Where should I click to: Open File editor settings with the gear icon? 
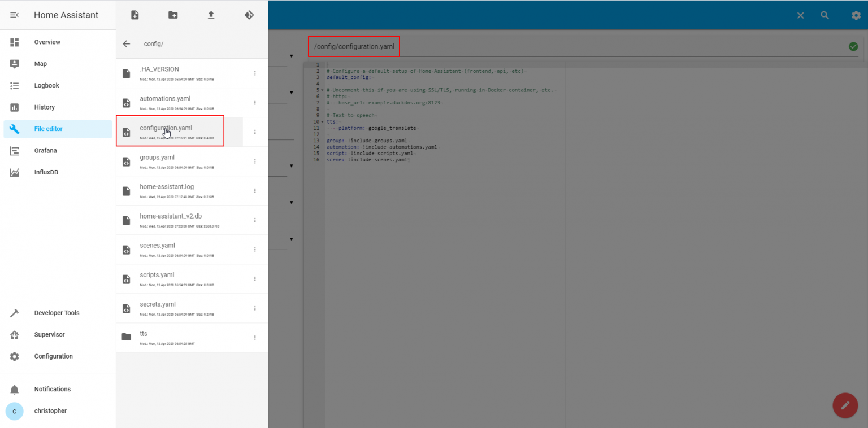856,15
